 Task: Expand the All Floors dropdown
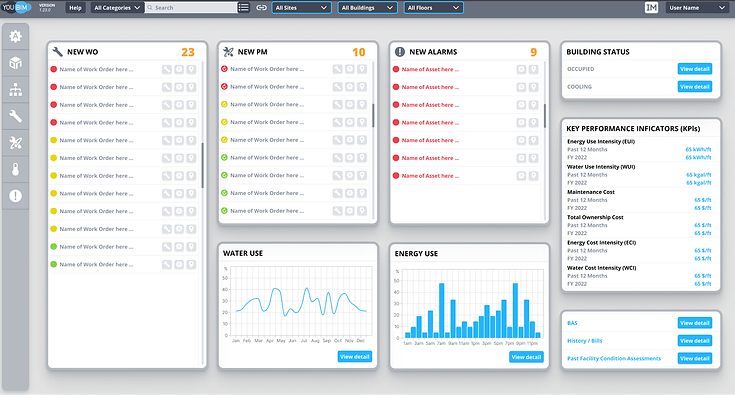(434, 7)
